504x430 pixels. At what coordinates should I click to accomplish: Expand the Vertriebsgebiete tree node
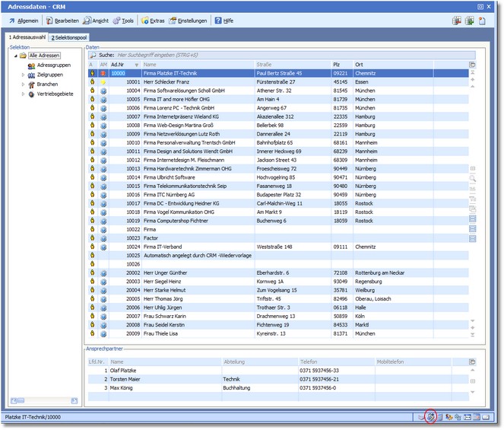tap(23, 94)
